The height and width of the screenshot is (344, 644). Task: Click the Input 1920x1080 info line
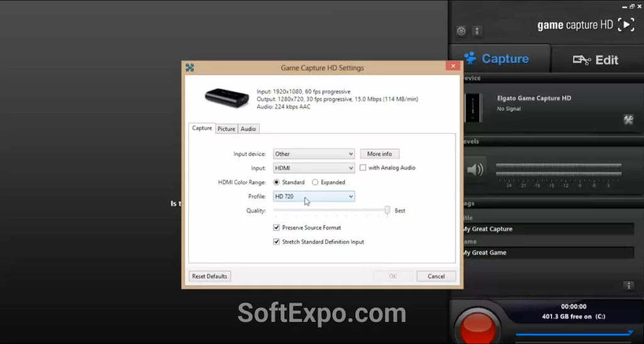[304, 92]
